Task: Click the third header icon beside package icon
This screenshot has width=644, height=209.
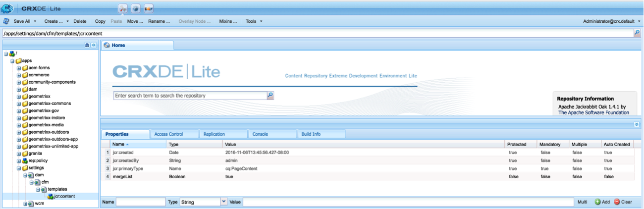Action: 148,8
